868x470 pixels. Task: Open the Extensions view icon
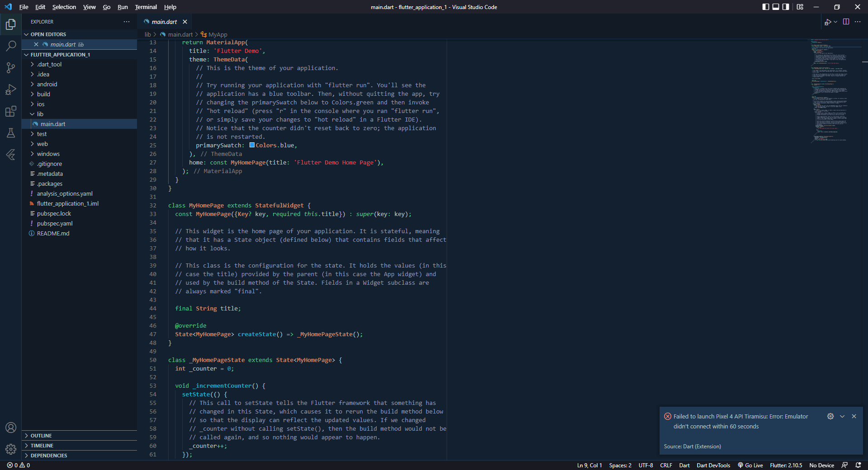pos(11,111)
